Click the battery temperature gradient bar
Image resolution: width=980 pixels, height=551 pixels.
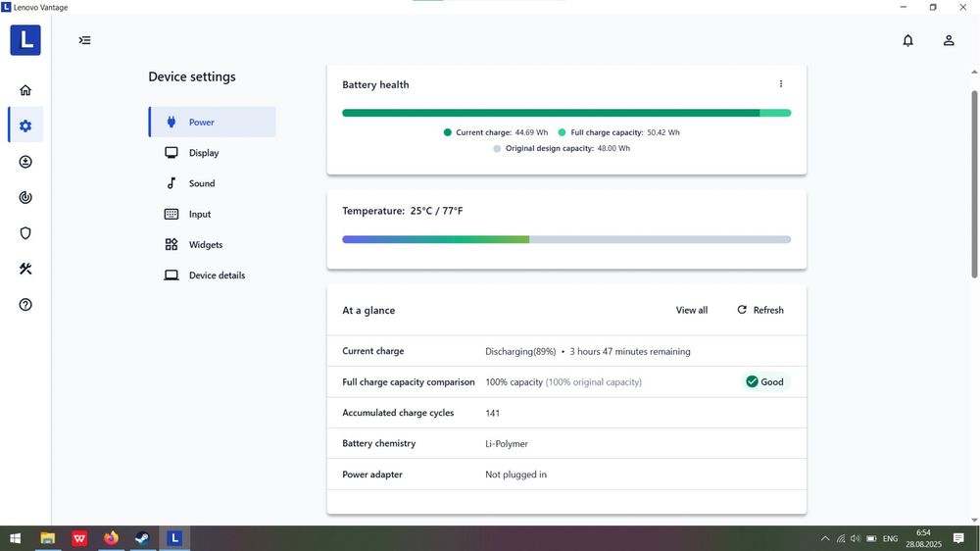point(566,239)
